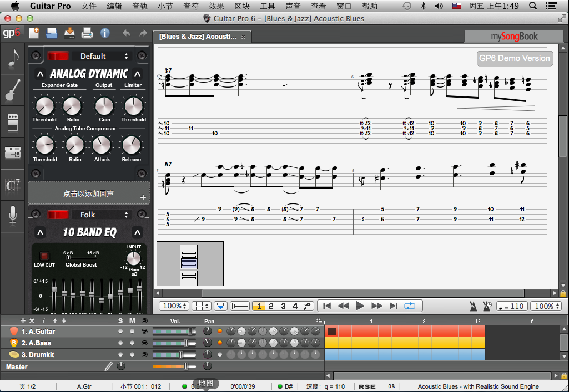Open the print icon in the toolbar
569x392 pixels.
[x=88, y=33]
